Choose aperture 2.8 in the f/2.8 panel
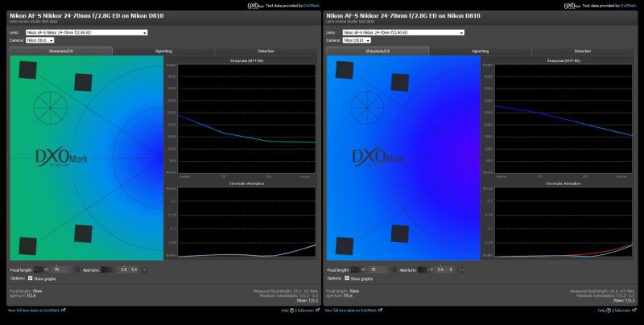Viewport: 644px width, 325px height. click(123, 269)
